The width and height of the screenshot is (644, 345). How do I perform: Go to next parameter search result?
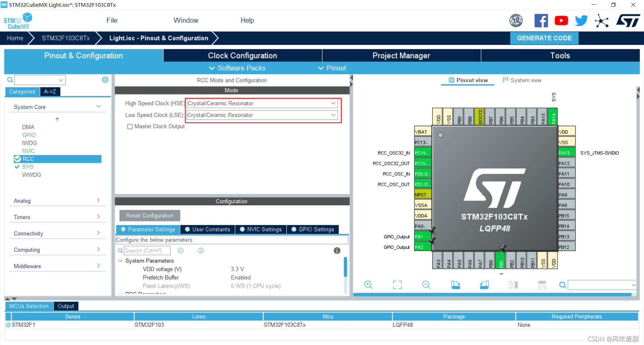click(201, 251)
